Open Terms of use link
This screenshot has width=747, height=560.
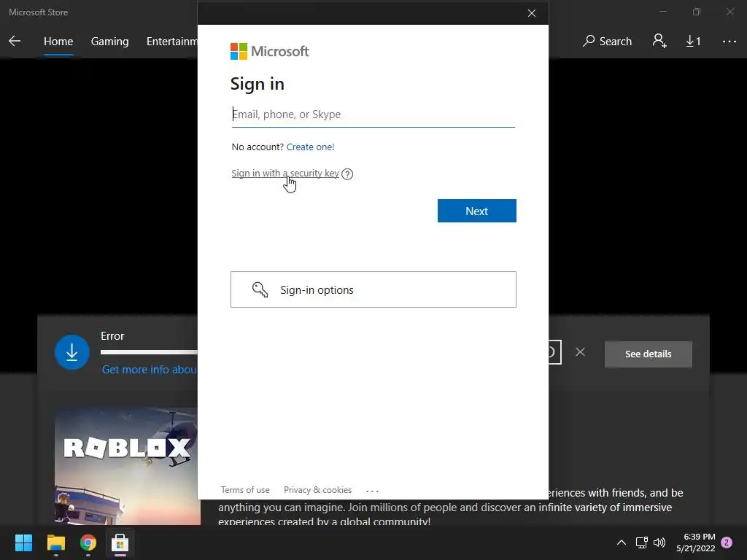coord(245,490)
